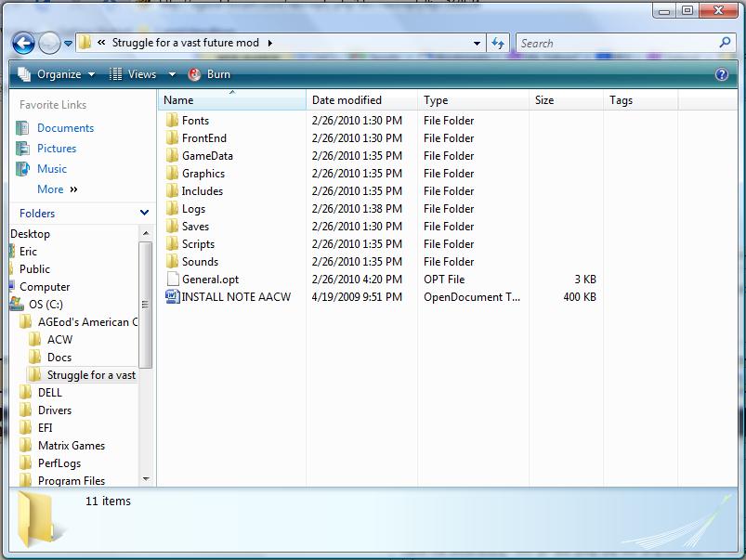Sort files by Type column header
This screenshot has height=560, width=746.
click(x=436, y=100)
